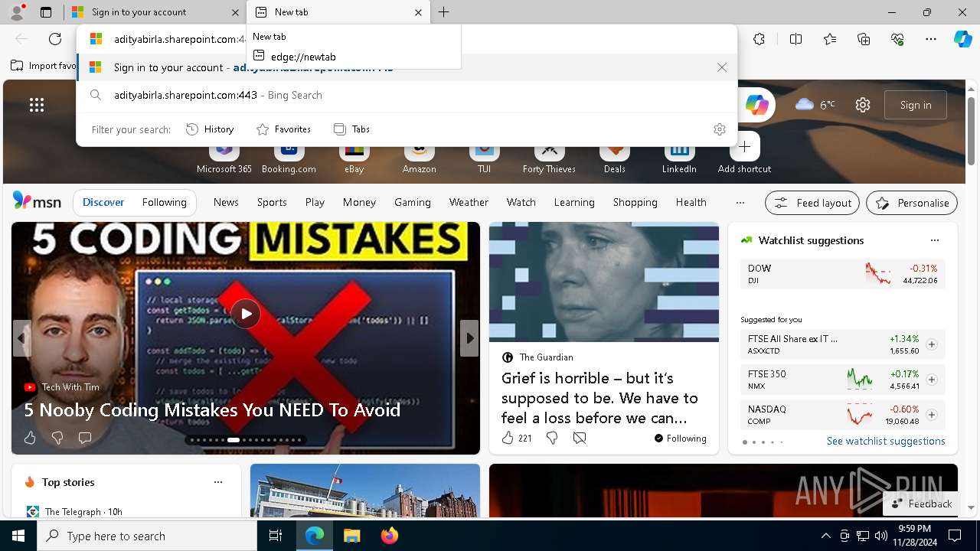Show weather details for 6°C
980x551 pixels.
pyautogui.click(x=815, y=105)
